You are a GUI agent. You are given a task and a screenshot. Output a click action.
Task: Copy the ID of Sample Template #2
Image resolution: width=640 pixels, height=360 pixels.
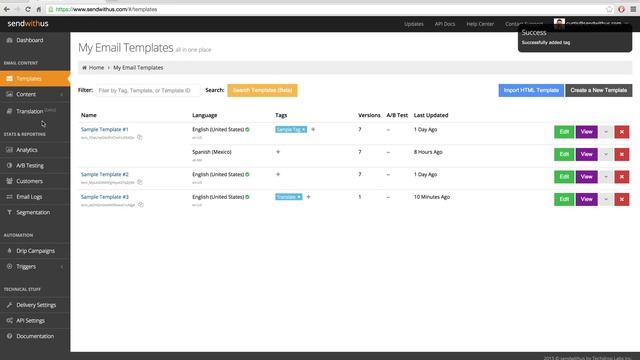[140, 182]
